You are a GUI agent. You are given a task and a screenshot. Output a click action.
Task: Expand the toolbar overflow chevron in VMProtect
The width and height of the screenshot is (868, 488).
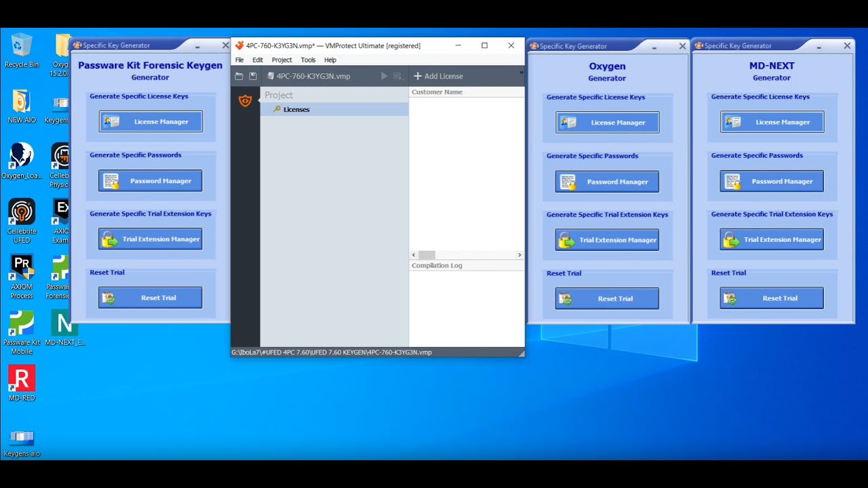(521, 72)
